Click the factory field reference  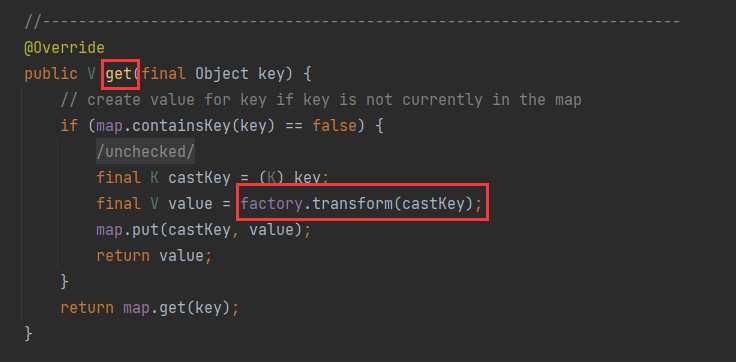[272, 203]
